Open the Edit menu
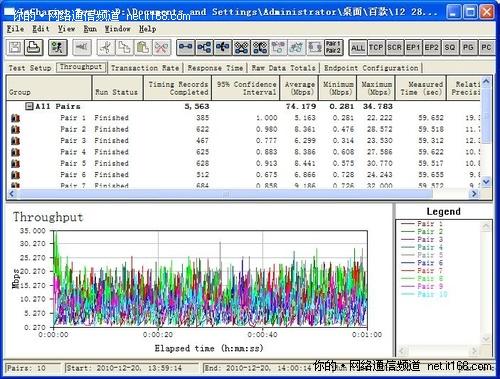500x379 pixels. tap(41, 29)
